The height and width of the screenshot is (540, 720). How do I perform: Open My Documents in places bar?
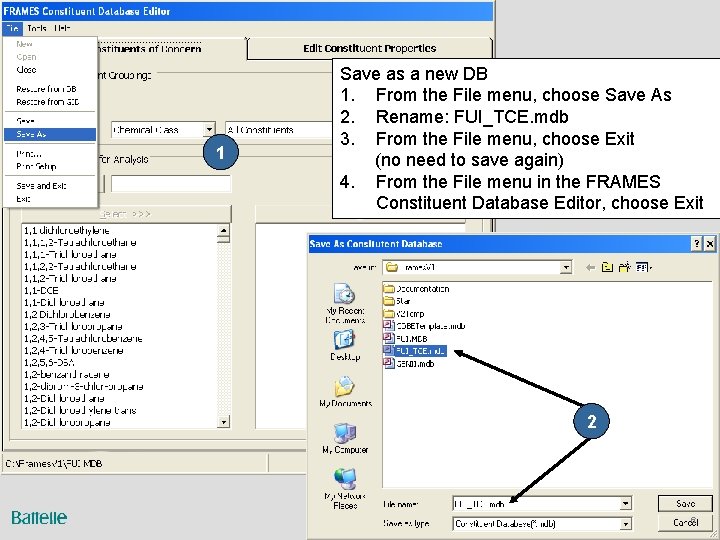pyautogui.click(x=345, y=392)
